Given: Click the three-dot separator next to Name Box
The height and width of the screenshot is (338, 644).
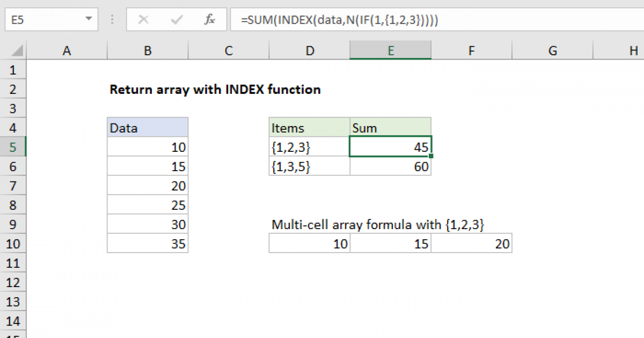Looking at the screenshot, I should 112,19.
